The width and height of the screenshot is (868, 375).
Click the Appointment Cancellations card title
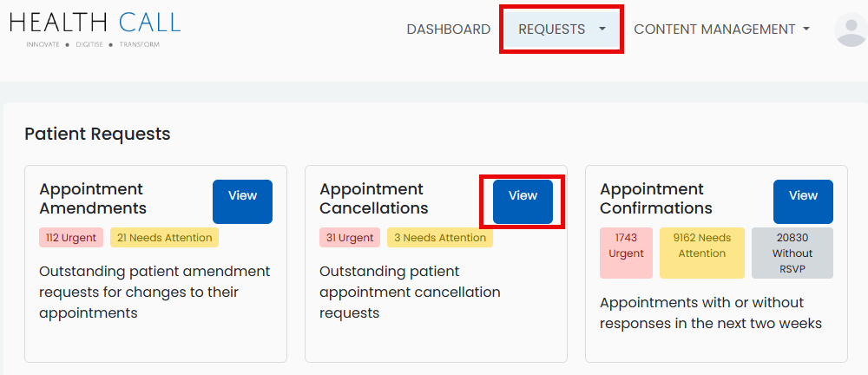[373, 199]
